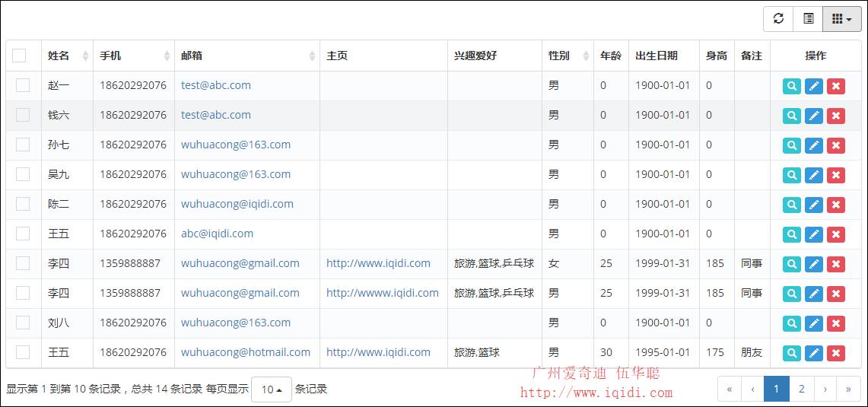The height and width of the screenshot is (407, 868).
Task: Edit the 刘八 record
Action: [x=814, y=323]
